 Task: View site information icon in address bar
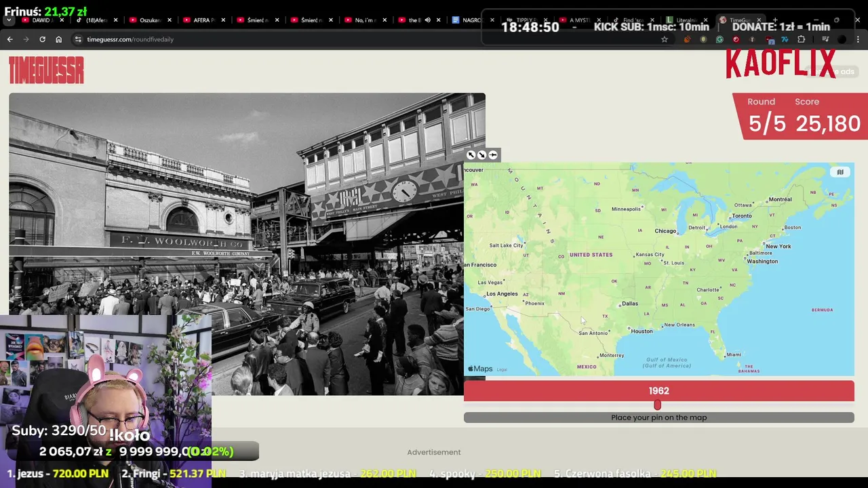(x=78, y=39)
